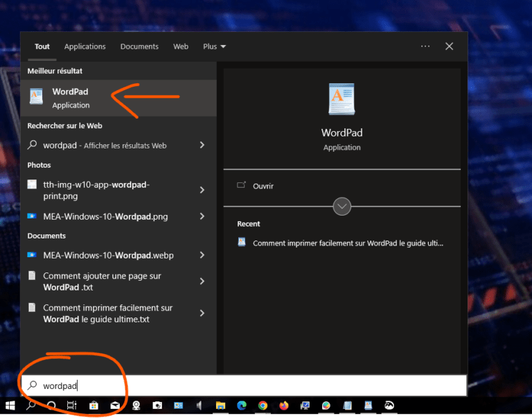Screen dimensions: 532x418
Task: Click thumbnail icon of tth-img-w10-app-wordpad-print.png
Action: (32, 184)
